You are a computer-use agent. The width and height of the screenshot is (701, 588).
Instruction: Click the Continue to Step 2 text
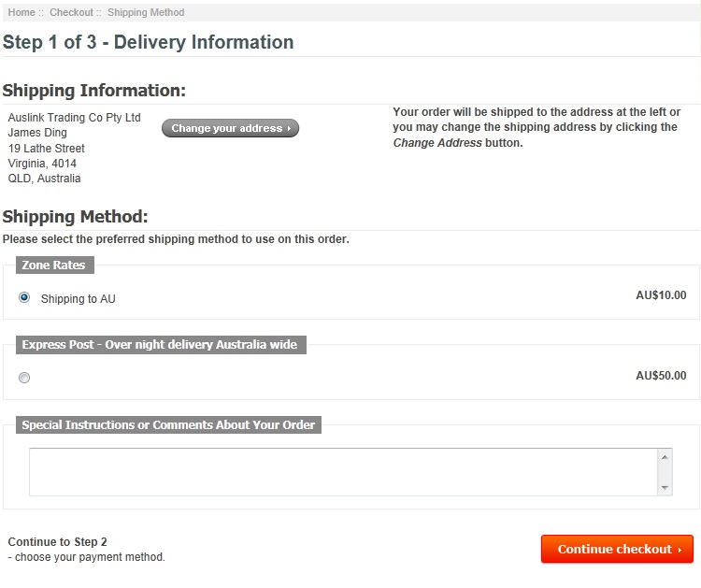pyautogui.click(x=57, y=542)
